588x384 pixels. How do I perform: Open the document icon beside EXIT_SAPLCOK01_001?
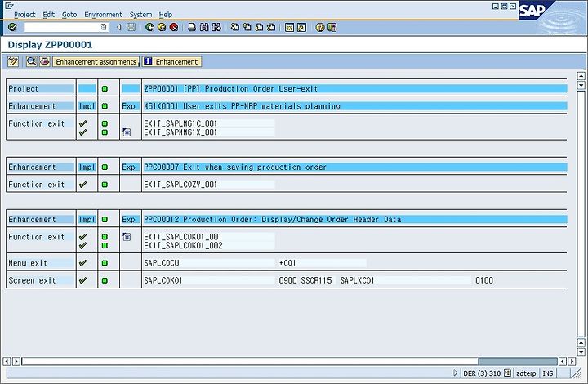(x=127, y=237)
